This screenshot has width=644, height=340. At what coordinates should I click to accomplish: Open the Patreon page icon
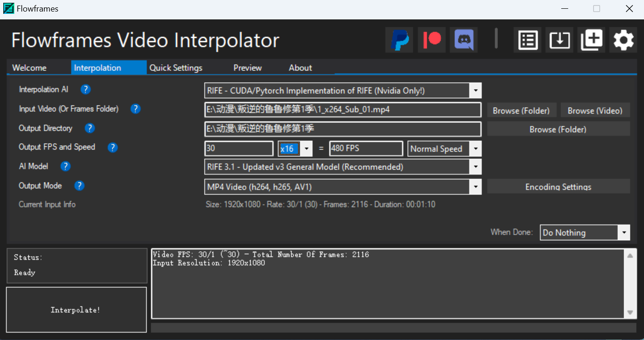click(x=432, y=40)
